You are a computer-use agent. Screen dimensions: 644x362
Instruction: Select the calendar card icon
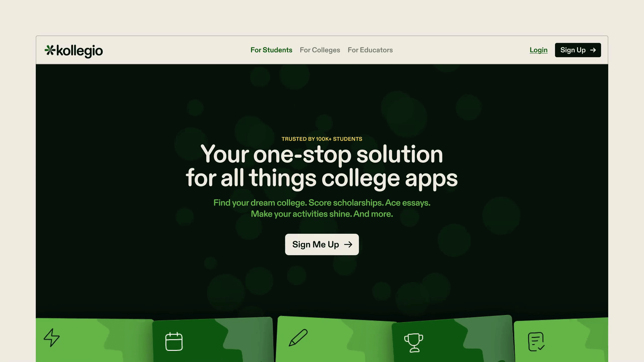coord(174,341)
